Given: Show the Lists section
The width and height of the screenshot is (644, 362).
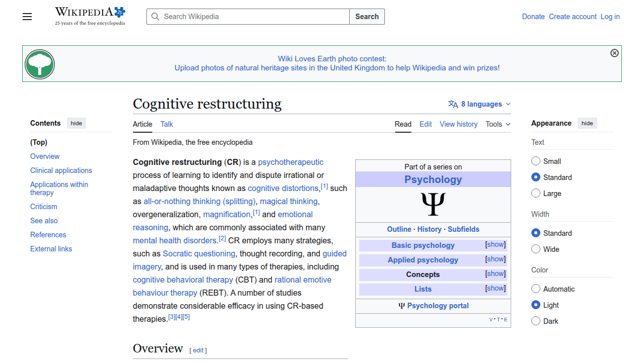Looking at the screenshot, I should [x=496, y=289].
